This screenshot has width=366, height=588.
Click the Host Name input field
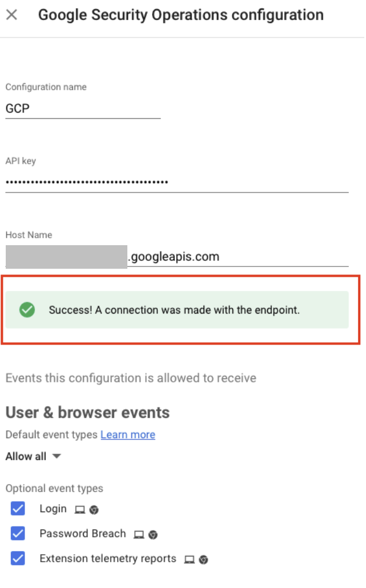(172, 257)
